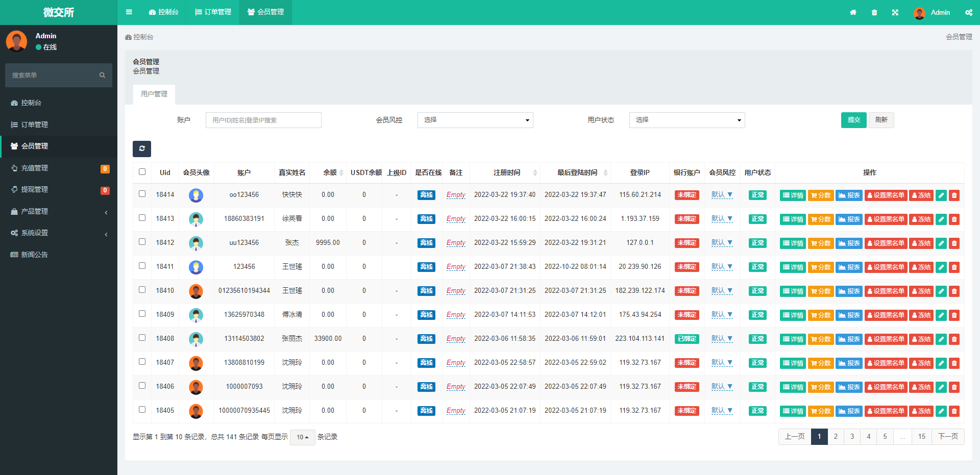Click the green 提交 submit button
Screen dimensions: 980x475
click(853, 120)
